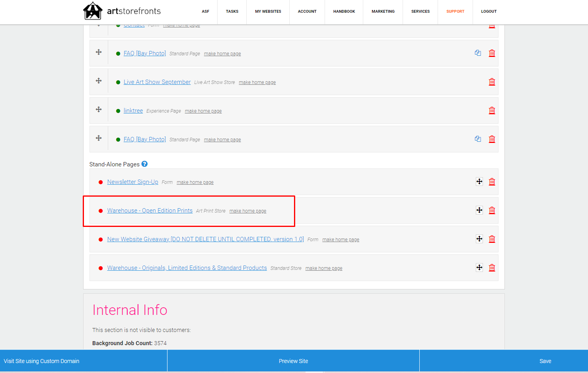Open Warehouse - Open Edition Prints page link

coord(150,211)
